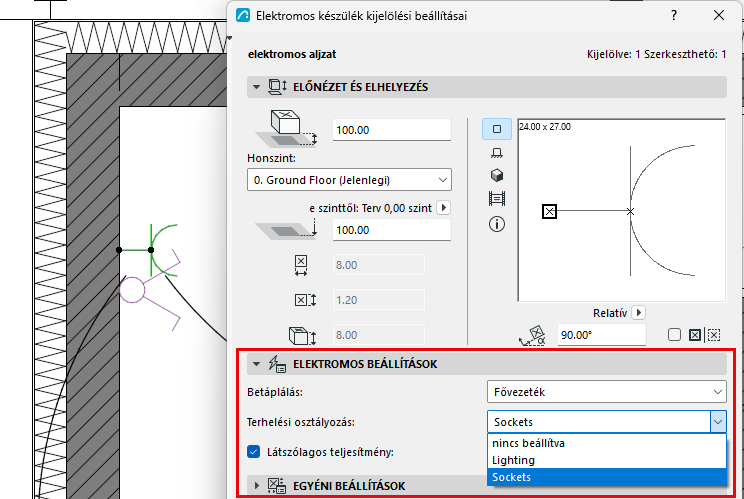The width and height of the screenshot is (744, 499).
Task: Click the width dimension field 8.00
Action: (379, 265)
